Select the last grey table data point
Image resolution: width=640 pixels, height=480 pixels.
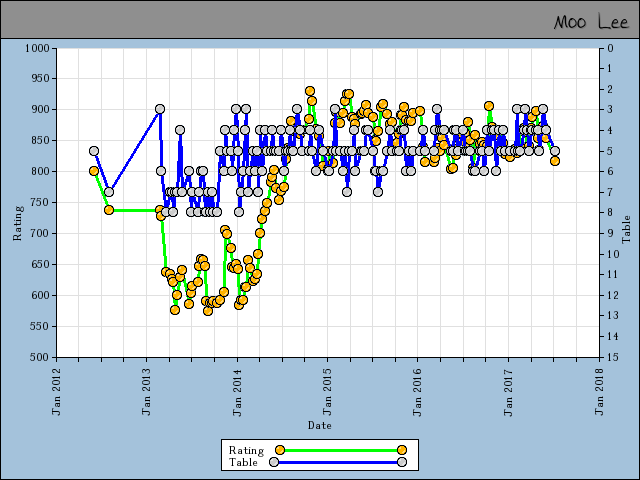[555, 151]
